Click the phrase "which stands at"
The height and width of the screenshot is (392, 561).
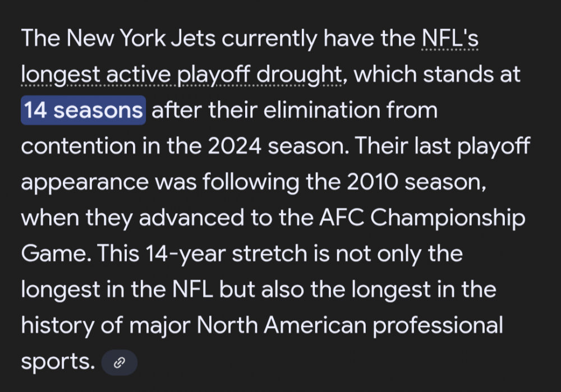tap(438, 75)
